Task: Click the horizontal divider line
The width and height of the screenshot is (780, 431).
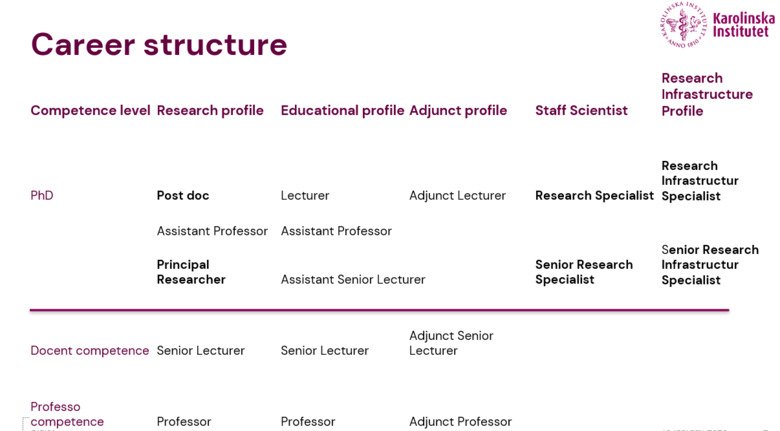Action: [x=380, y=310]
